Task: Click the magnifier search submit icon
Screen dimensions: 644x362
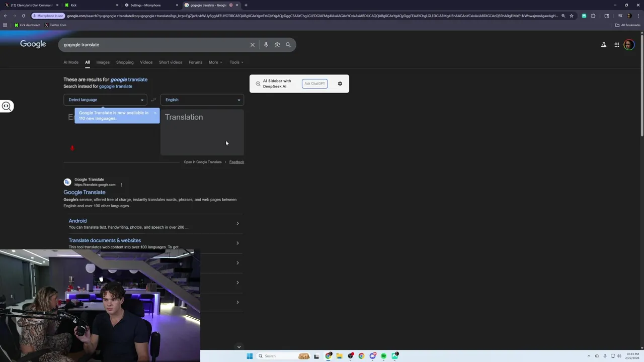Action: pos(288,45)
